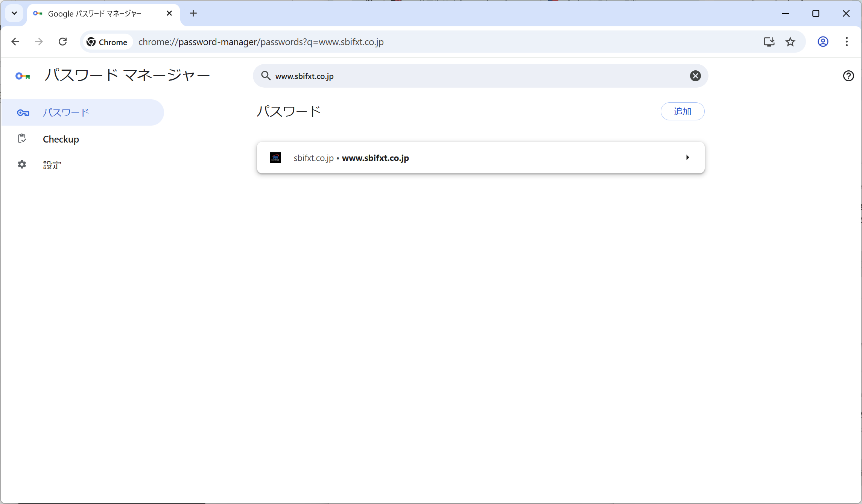Click the sbifxt.co.jp site favicon
Viewport: 862px width, 504px height.
point(275,158)
